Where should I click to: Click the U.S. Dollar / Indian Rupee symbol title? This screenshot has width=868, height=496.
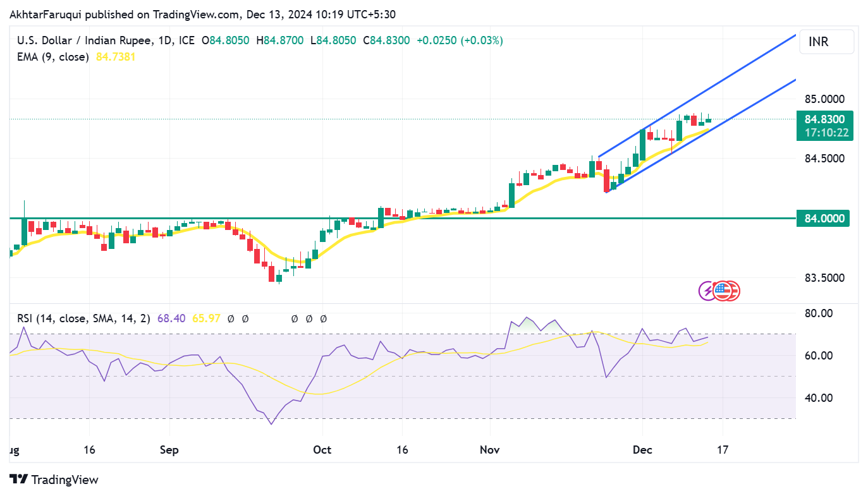pyautogui.click(x=84, y=40)
